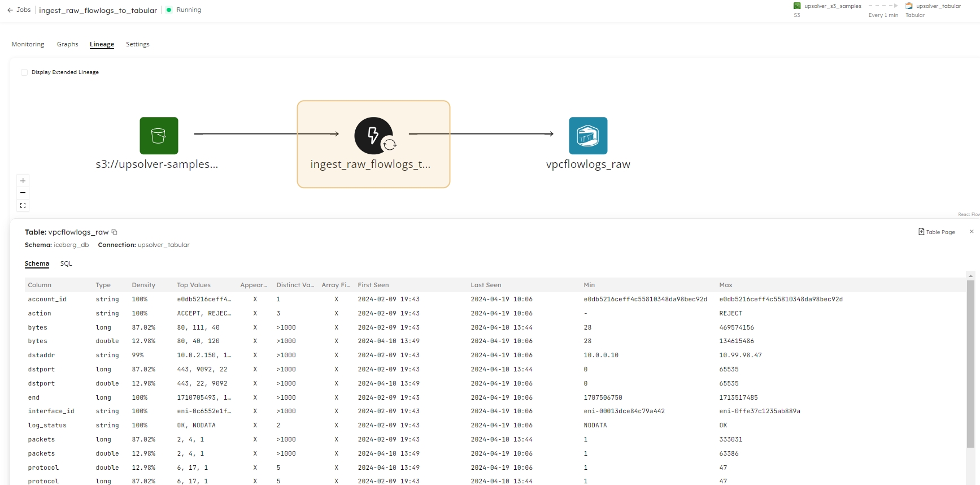Open the Table Page link
This screenshot has height=485, width=980.
(x=937, y=232)
